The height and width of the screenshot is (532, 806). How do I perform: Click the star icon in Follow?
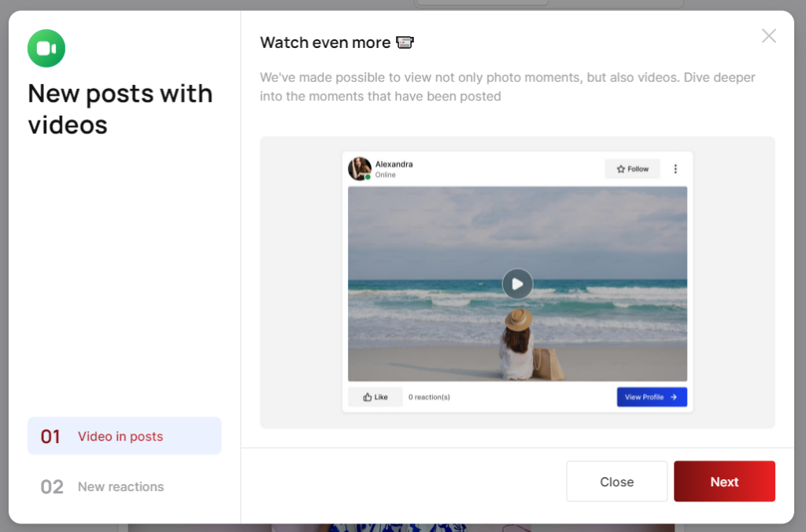pos(620,169)
